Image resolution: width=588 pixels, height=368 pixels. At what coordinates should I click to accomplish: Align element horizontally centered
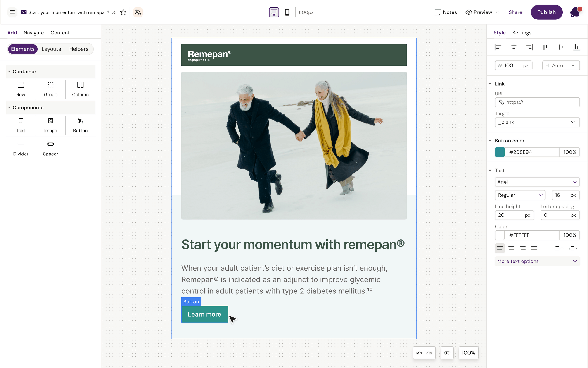click(514, 47)
